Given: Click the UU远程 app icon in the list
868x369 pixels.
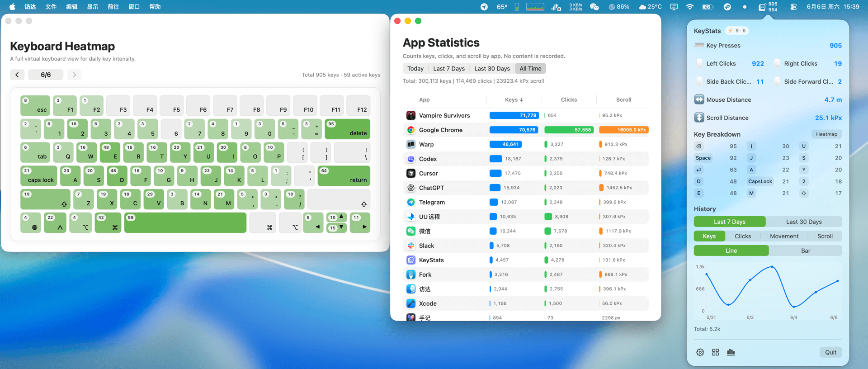Looking at the screenshot, I should point(411,217).
